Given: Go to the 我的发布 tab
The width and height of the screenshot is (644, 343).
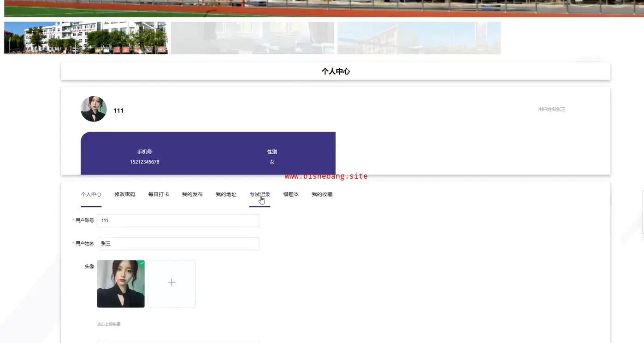Looking at the screenshot, I should (192, 194).
